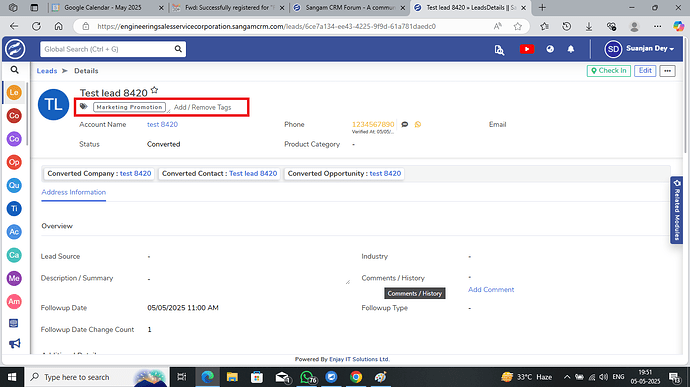Open the 'Ca' sidebar module icon
Viewport: 690px width, 387px height.
pos(14,255)
